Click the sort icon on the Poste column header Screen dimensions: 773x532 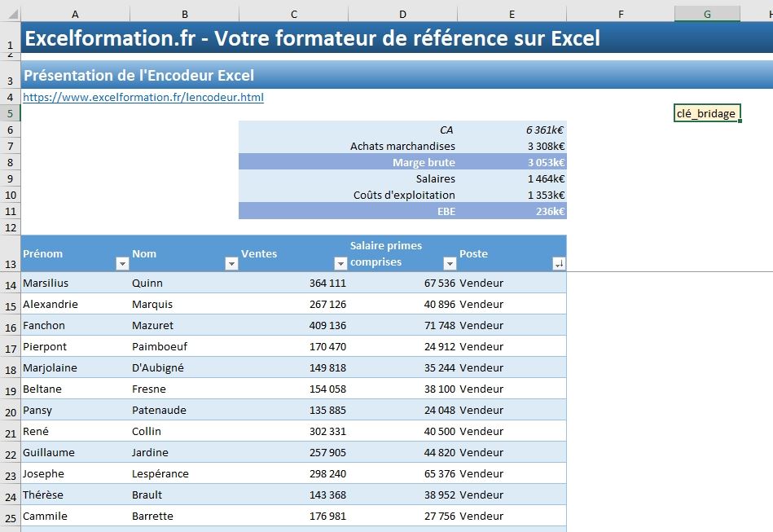point(557,263)
